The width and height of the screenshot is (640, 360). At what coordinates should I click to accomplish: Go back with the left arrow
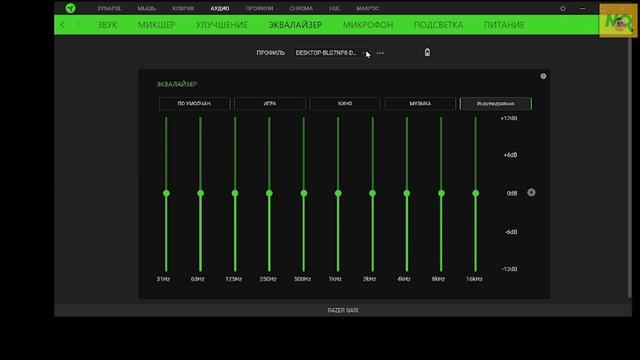click(62, 25)
